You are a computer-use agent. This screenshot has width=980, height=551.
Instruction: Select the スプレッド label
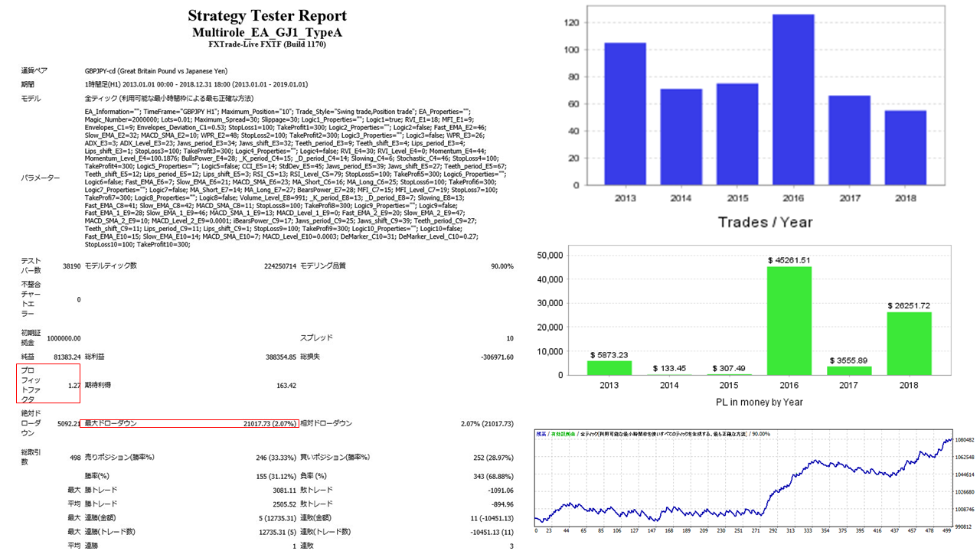pos(315,337)
